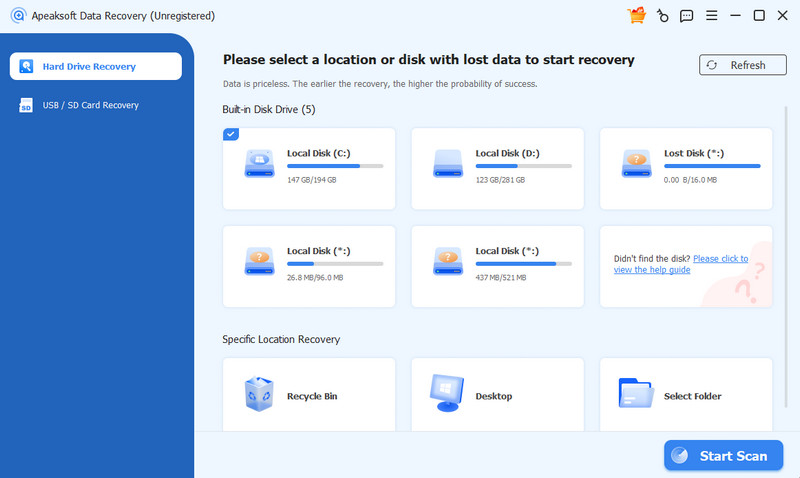Click the 26.8 MB/96.0 MB disk icon
Screen dimensions: 800x478
click(x=260, y=261)
